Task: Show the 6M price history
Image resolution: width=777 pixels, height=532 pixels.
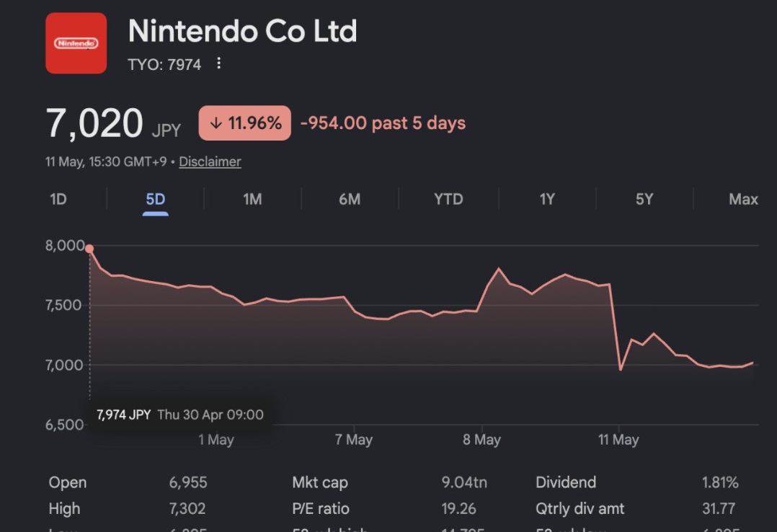Action: pos(350,199)
